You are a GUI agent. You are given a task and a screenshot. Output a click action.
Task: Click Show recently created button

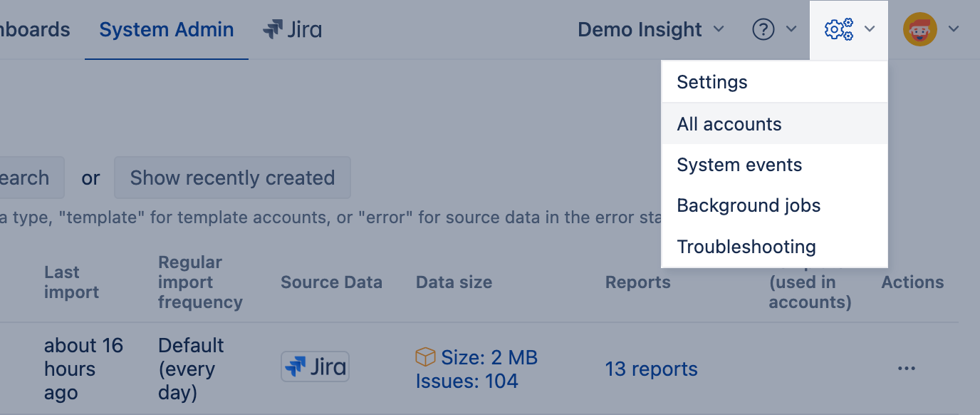[x=232, y=178]
